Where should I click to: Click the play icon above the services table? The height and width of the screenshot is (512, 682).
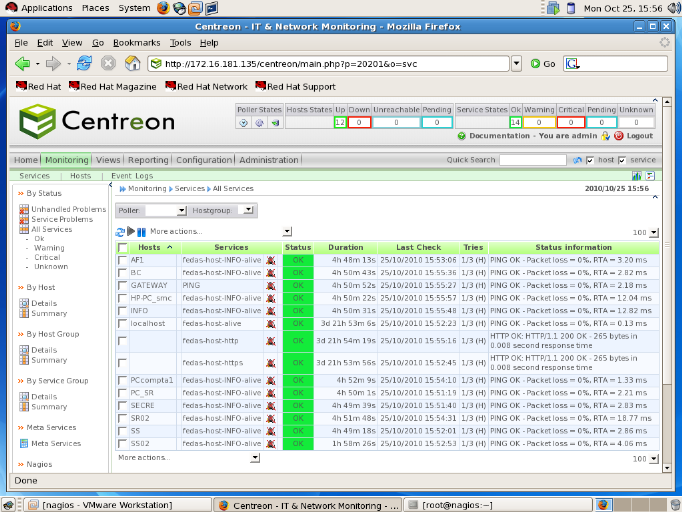(131, 232)
